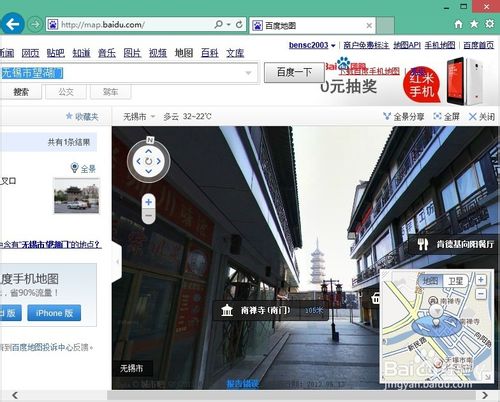Click the horizontal scrollbar right arrow
Image resolution: width=500 pixels, height=402 pixels.
coord(485,395)
